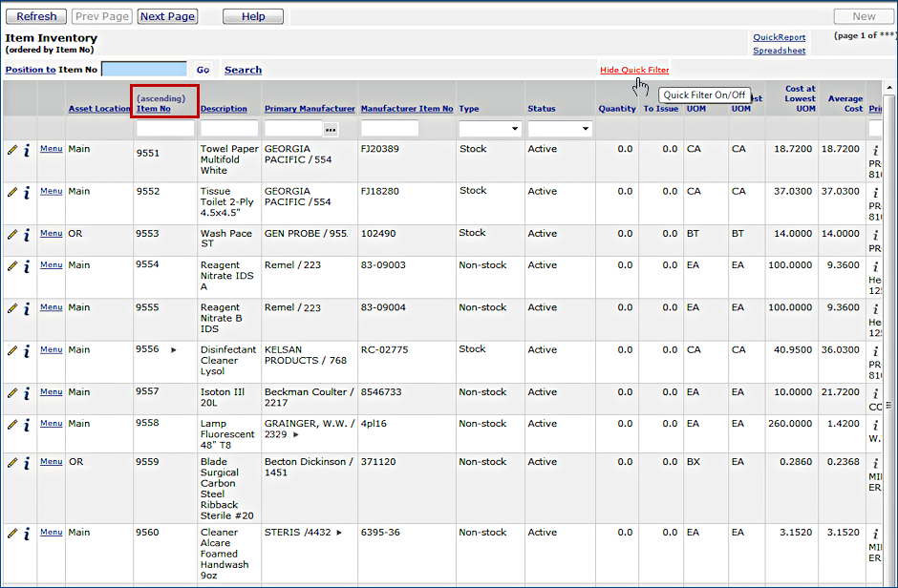Open info icon for item 9552

27,192
